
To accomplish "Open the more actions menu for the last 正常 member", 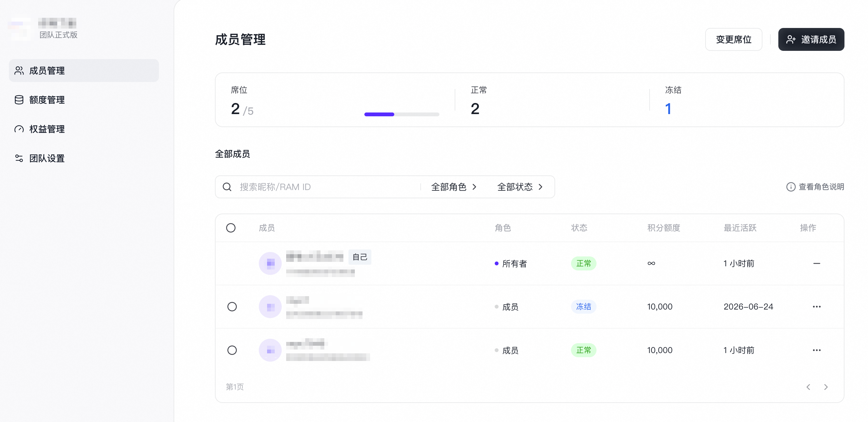I will tap(816, 350).
